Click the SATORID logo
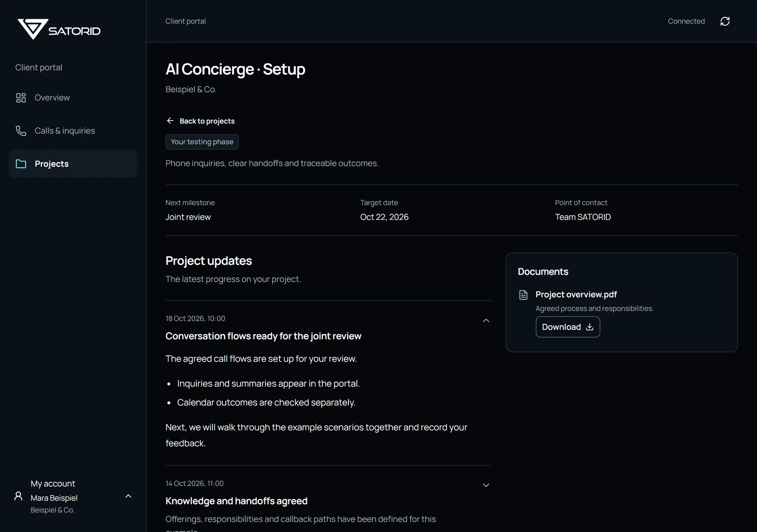Viewport: 757px width, 532px height. 59,29
